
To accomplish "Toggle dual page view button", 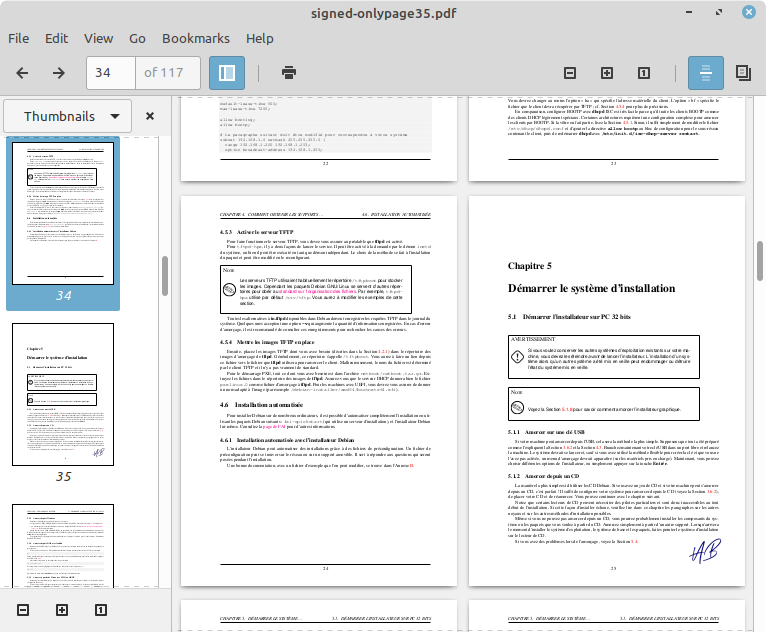I will point(743,73).
